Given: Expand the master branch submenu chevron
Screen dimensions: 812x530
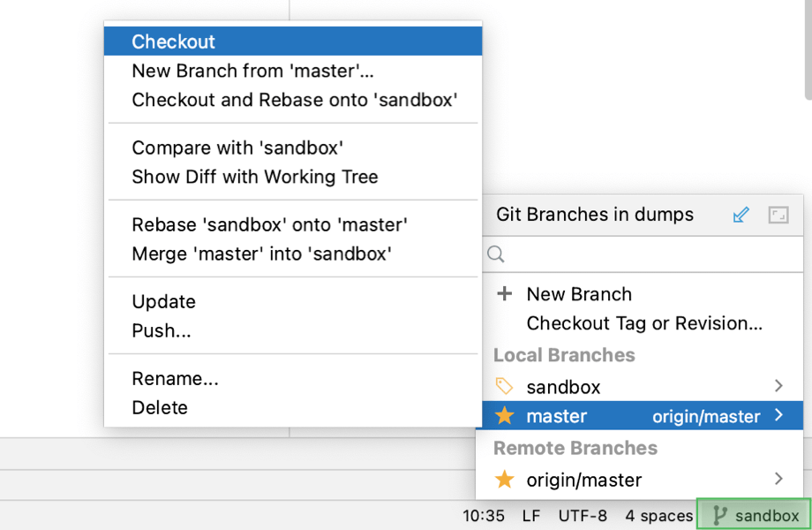Looking at the screenshot, I should [778, 415].
